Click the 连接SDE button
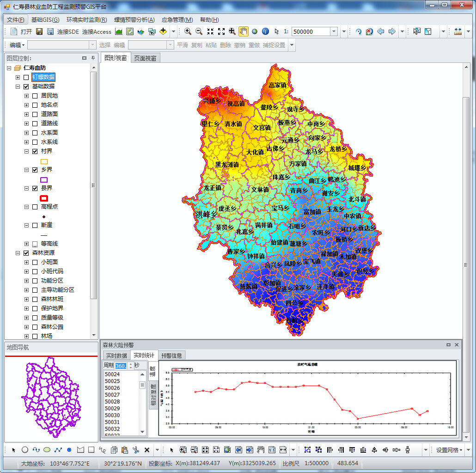 (68, 31)
